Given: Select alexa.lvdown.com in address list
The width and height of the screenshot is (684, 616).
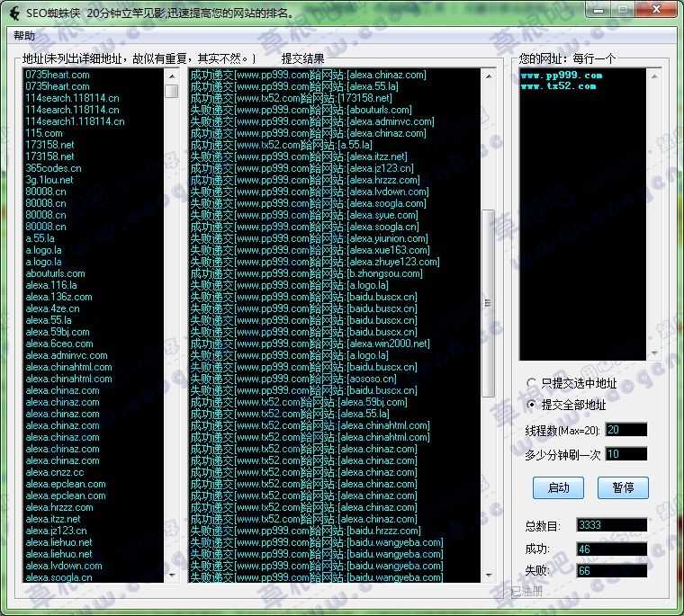Looking at the screenshot, I should tap(64, 566).
